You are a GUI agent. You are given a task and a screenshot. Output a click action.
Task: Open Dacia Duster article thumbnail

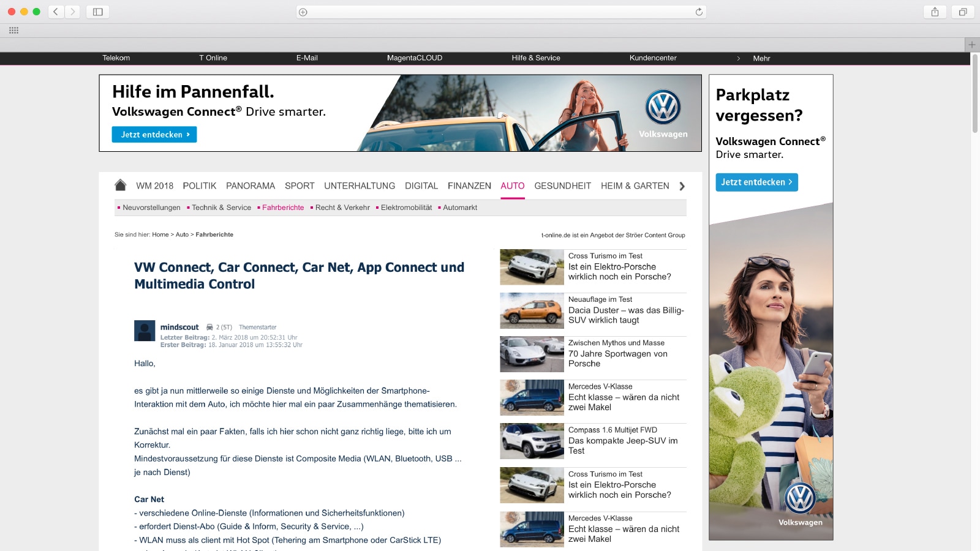point(532,310)
